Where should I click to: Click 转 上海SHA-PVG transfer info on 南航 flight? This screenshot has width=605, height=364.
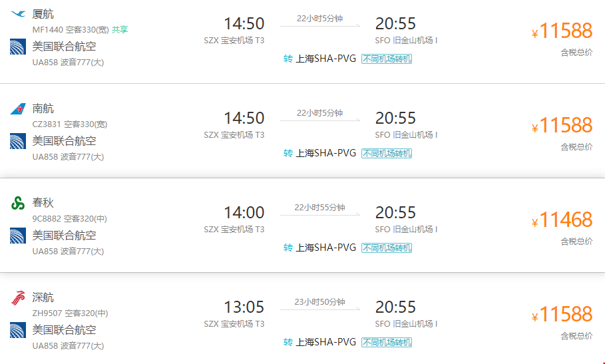click(x=320, y=154)
